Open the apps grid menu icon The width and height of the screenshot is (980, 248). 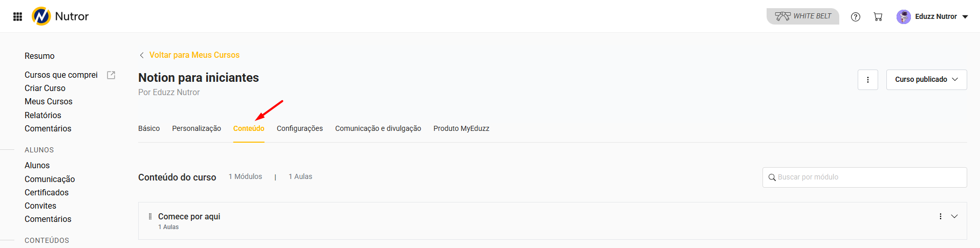17,16
